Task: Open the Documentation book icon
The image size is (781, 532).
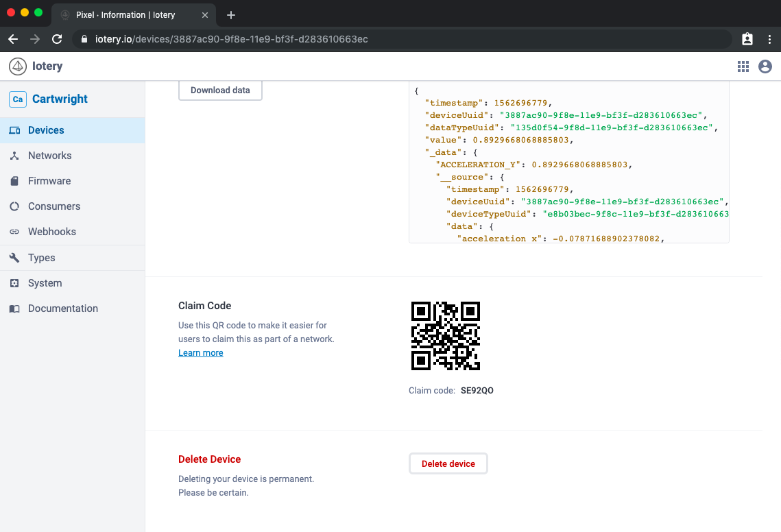Action: 14,309
